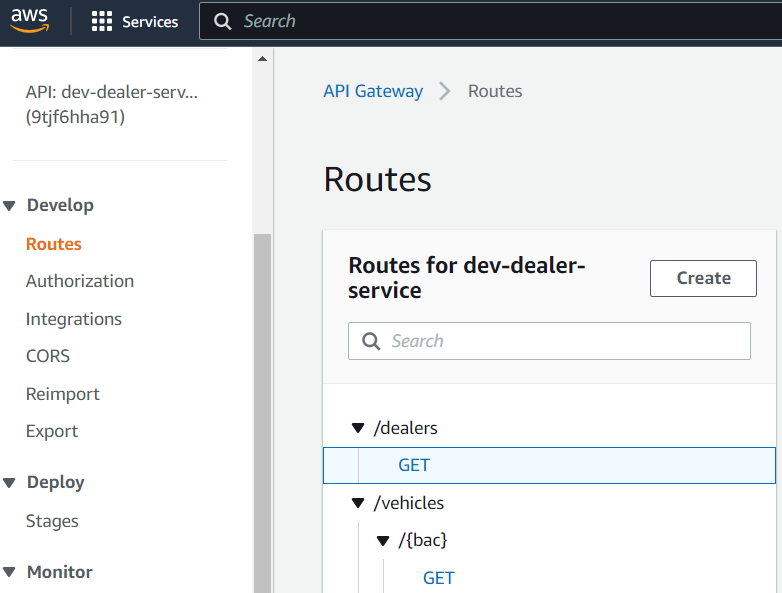Click the AWS logo home icon
This screenshot has height=593, width=782.
click(30, 21)
